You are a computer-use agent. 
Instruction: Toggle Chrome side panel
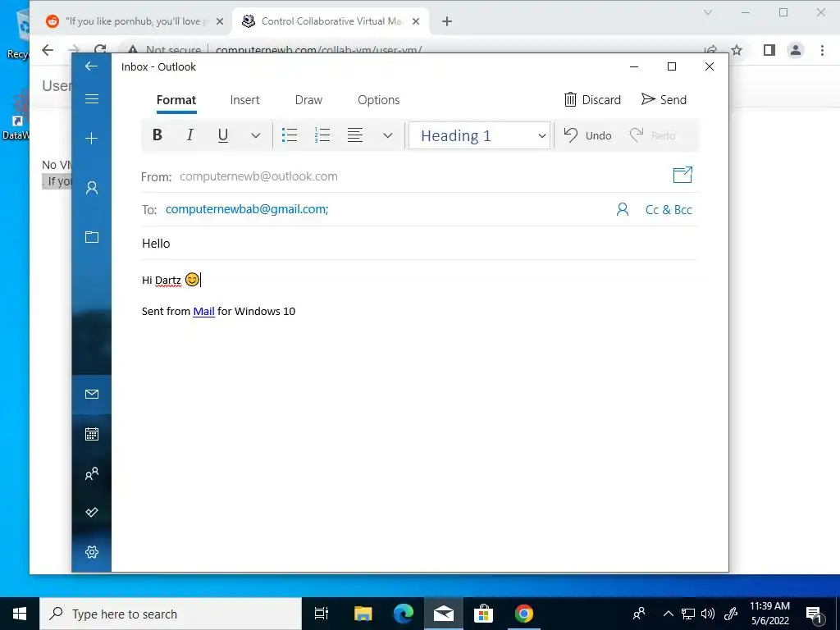coord(769,50)
